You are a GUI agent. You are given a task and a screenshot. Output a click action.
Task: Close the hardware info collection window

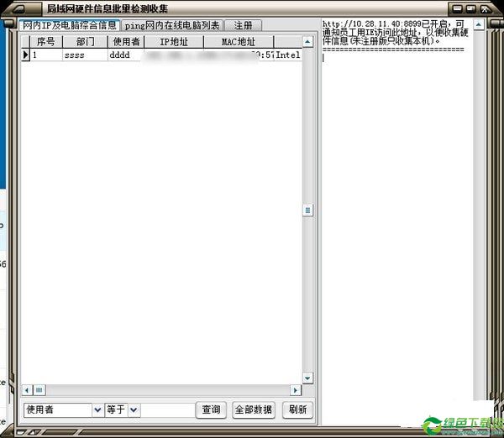coord(486,8)
